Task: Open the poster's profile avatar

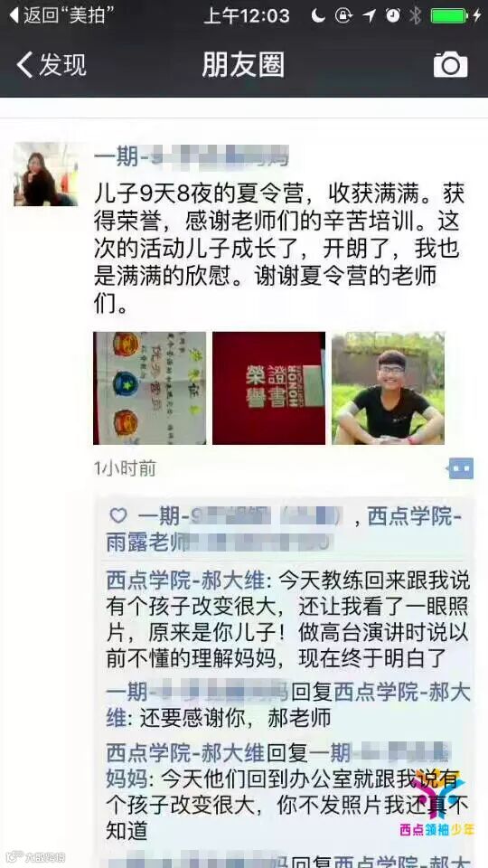Action: coord(46,174)
